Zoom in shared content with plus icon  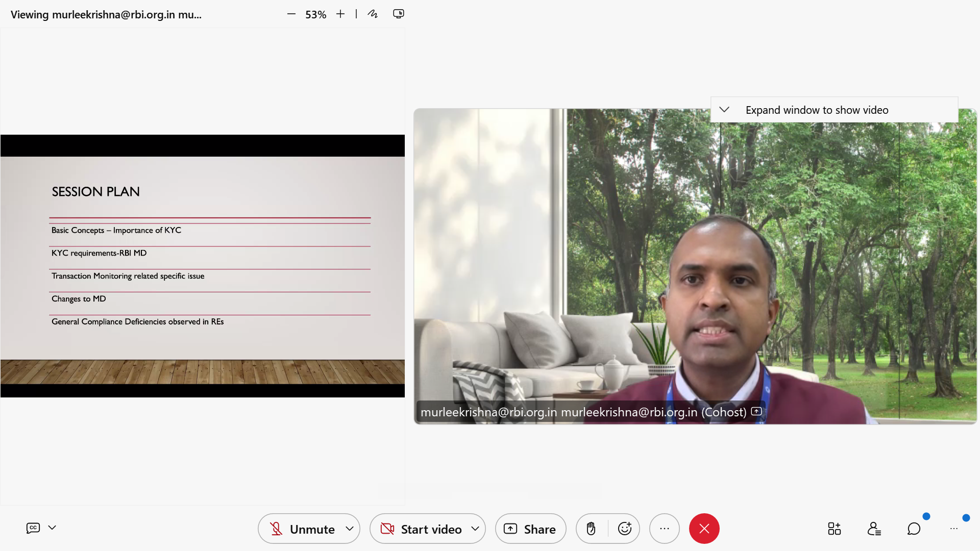340,14
